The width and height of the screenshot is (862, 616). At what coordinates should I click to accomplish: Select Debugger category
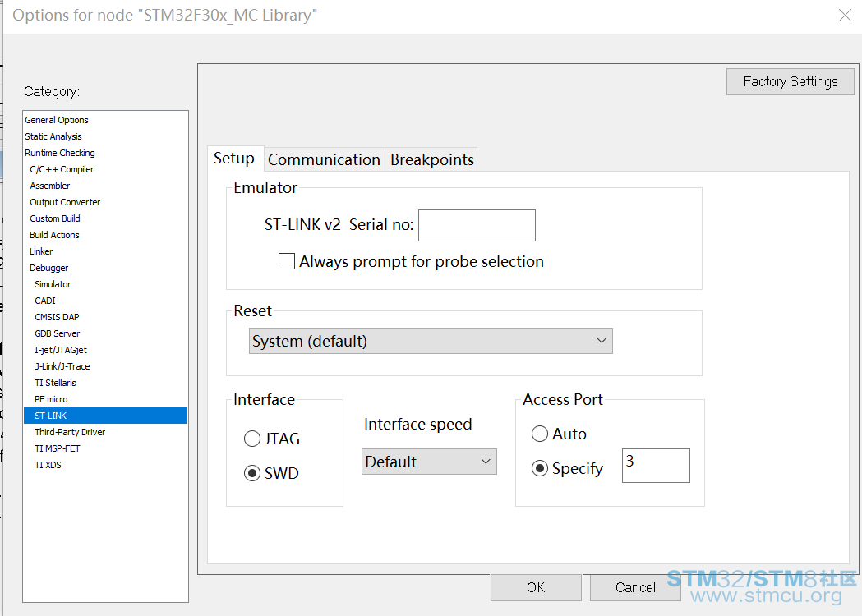tap(105, 268)
